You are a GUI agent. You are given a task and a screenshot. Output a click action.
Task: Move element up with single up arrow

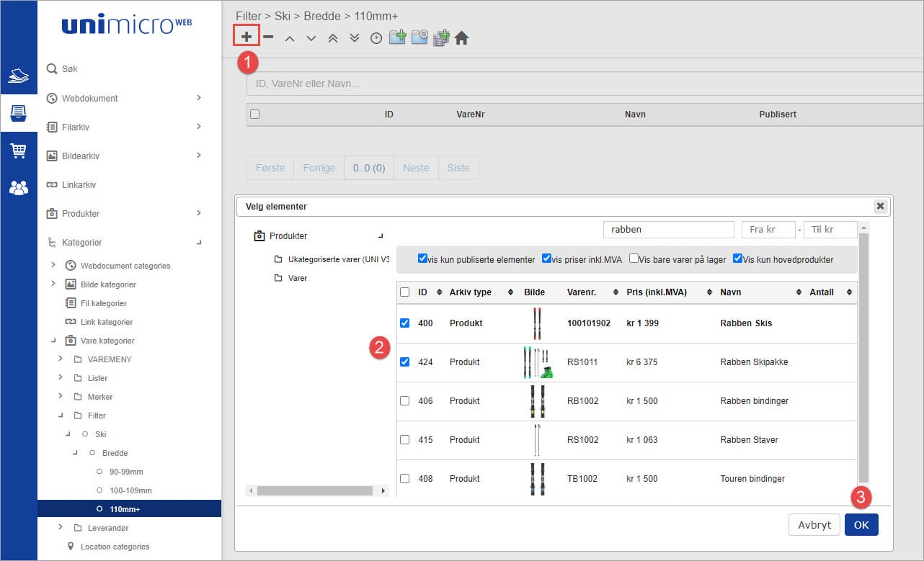290,38
